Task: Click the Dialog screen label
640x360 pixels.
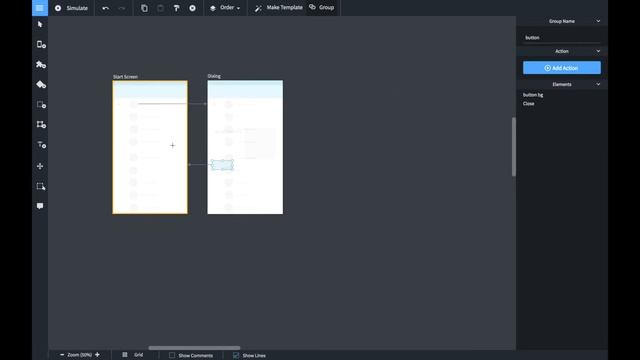Action: tap(214, 76)
